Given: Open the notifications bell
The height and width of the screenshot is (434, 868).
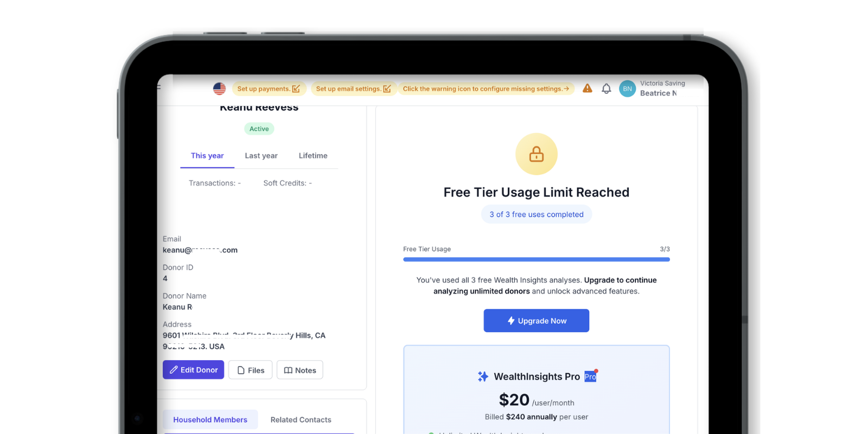Looking at the screenshot, I should 607,88.
